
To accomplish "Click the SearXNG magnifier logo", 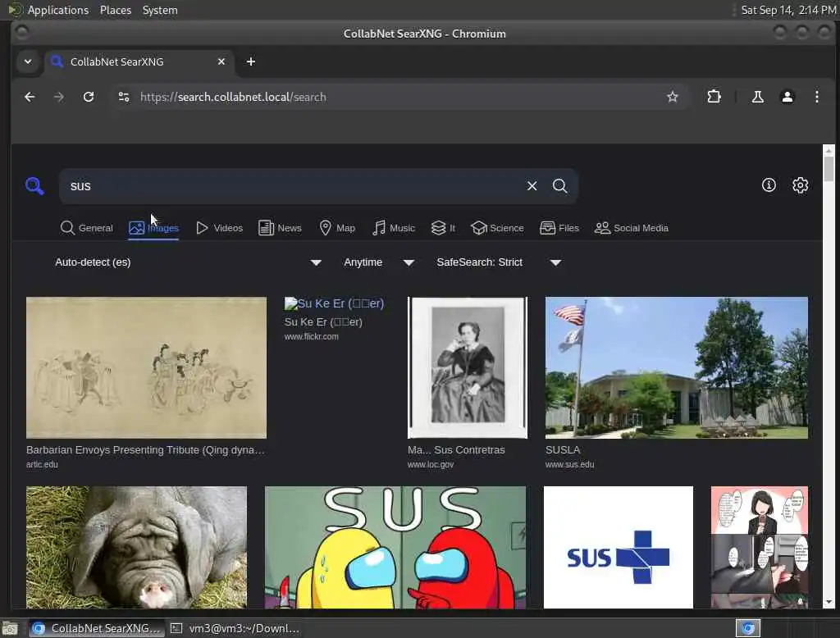I will click(x=34, y=186).
